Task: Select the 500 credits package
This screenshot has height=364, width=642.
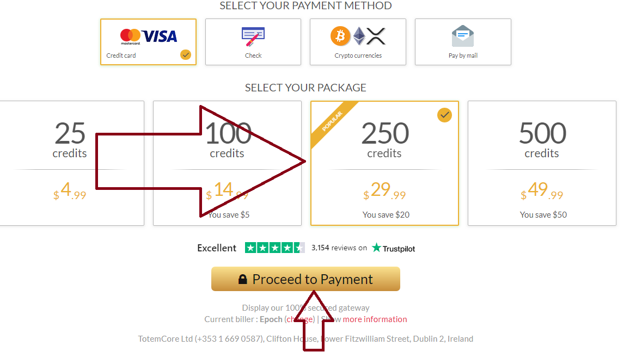Action: pos(542,163)
